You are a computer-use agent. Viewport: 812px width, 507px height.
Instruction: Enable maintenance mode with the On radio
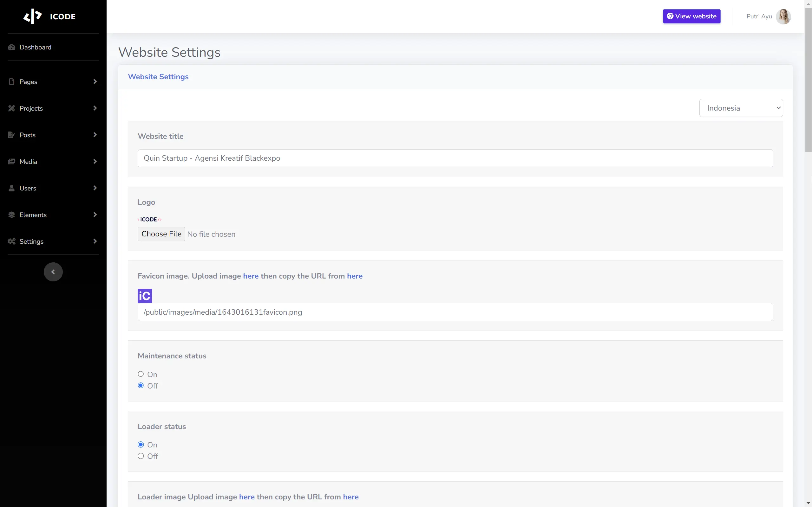[x=141, y=374]
